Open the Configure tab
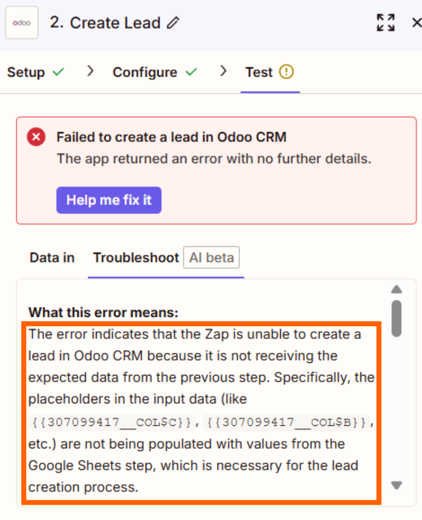422x520 pixels. [x=155, y=72]
